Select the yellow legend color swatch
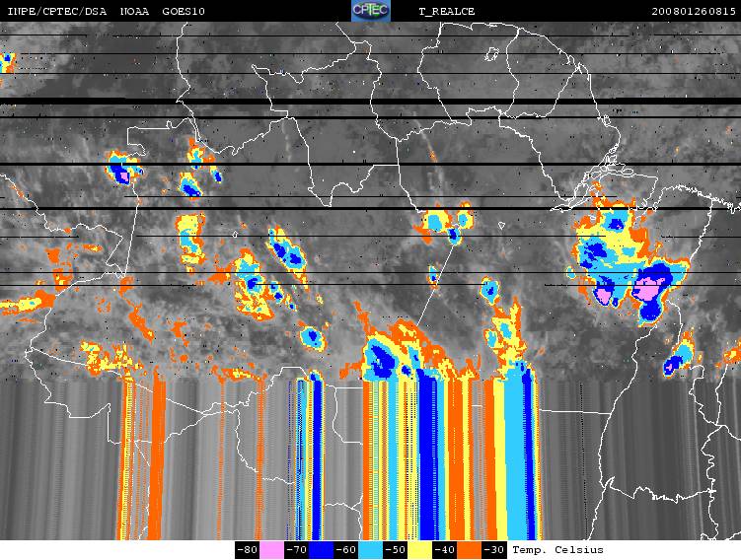Viewport: 741px width, 560px height. tap(419, 550)
